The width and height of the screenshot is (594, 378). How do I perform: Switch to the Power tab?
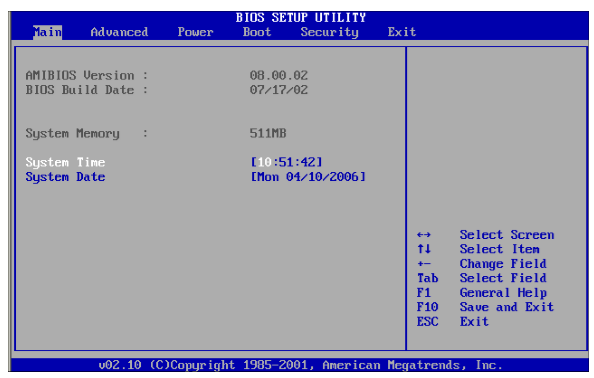tap(195, 32)
